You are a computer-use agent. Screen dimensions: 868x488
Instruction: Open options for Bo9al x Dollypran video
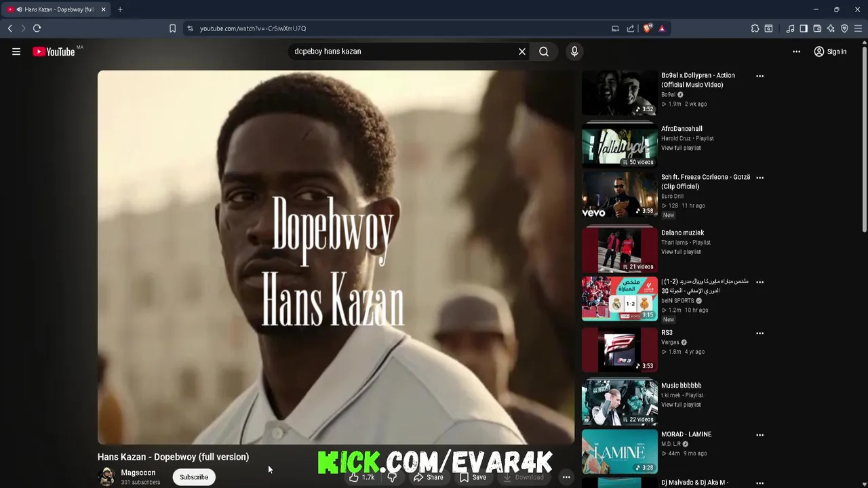pyautogui.click(x=759, y=76)
